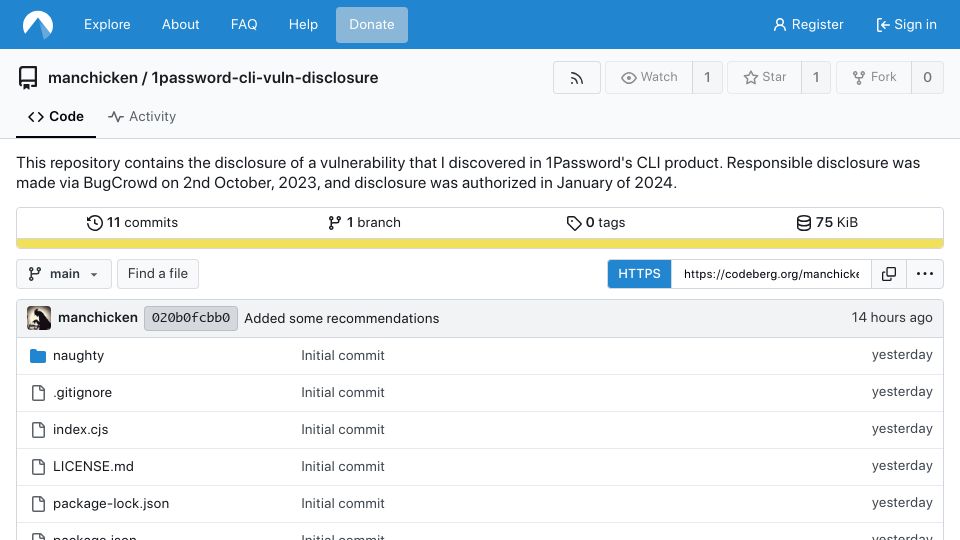960x540 pixels.
Task: Select the HTTPS clone option
Action: [639, 274]
